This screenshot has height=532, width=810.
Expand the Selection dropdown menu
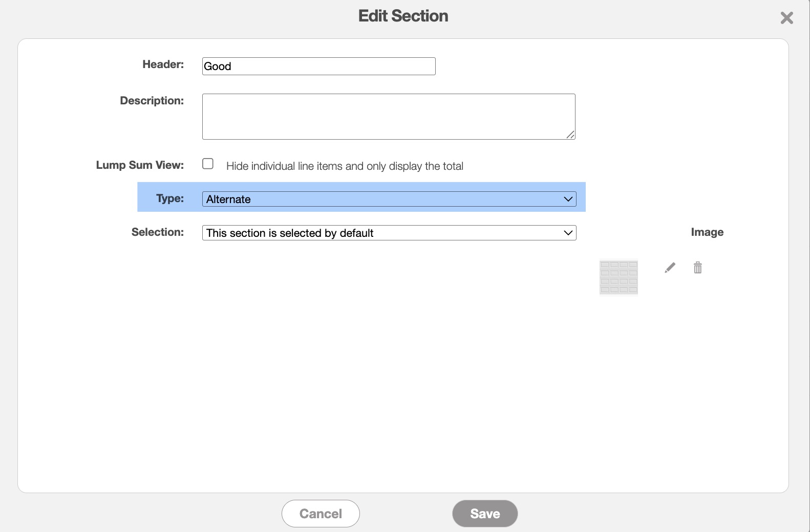click(x=389, y=233)
